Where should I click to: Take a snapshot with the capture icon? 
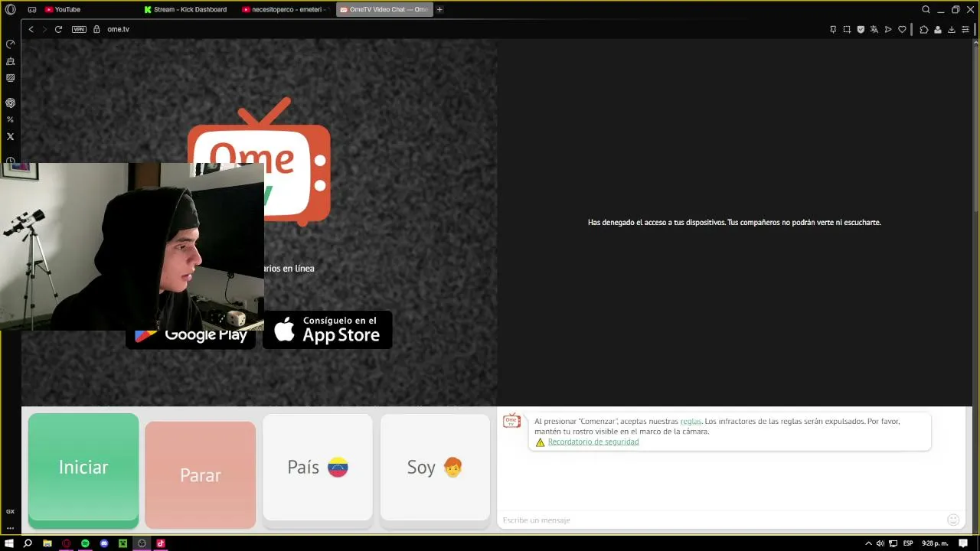(x=847, y=29)
